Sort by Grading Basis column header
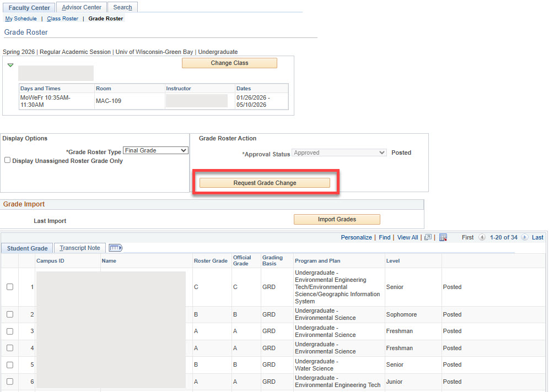The image size is (549, 392). pyautogui.click(x=272, y=260)
